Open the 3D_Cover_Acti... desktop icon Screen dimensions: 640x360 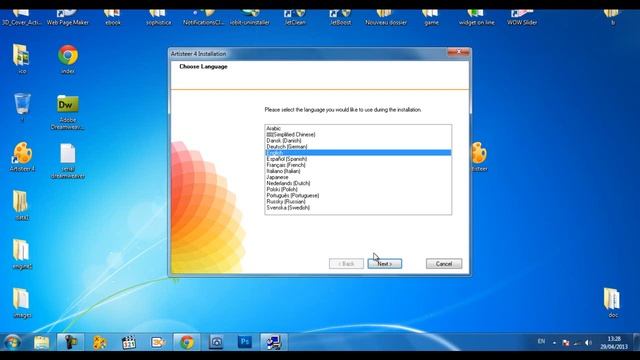22,18
